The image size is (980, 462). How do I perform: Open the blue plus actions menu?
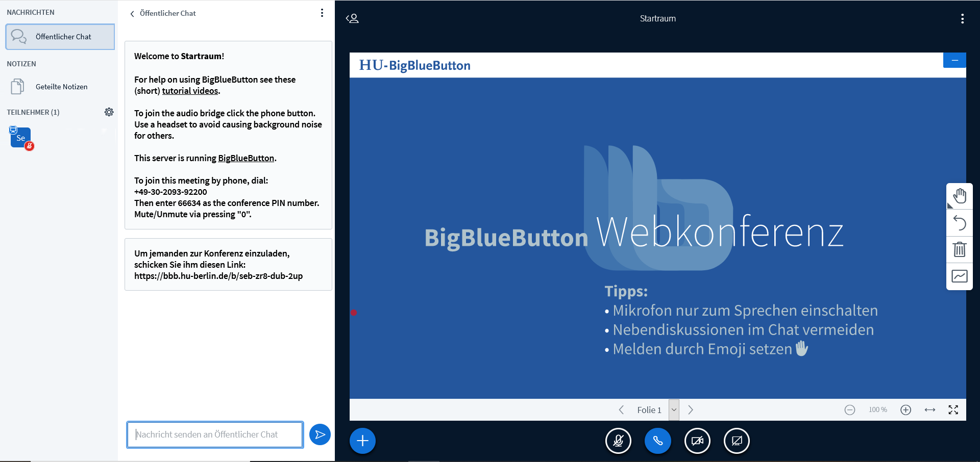coord(362,441)
